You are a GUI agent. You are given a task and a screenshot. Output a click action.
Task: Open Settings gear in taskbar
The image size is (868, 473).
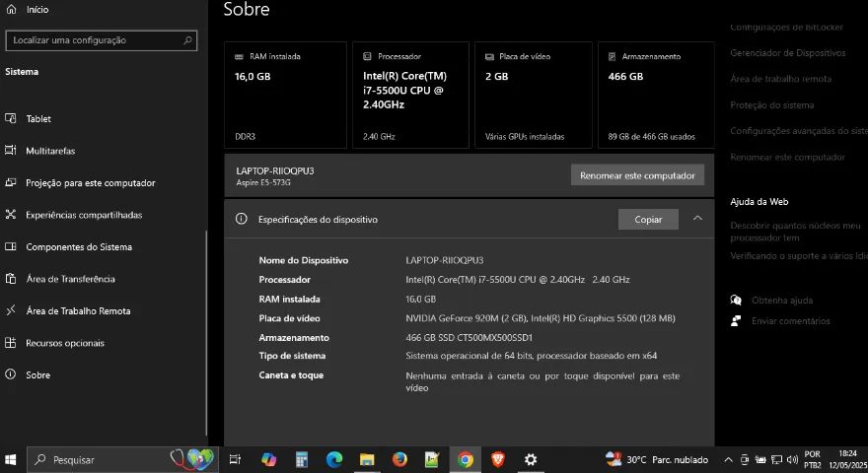(531, 460)
